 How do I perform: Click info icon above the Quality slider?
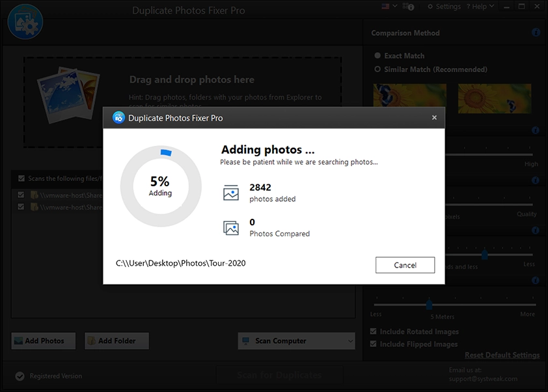tap(535, 180)
